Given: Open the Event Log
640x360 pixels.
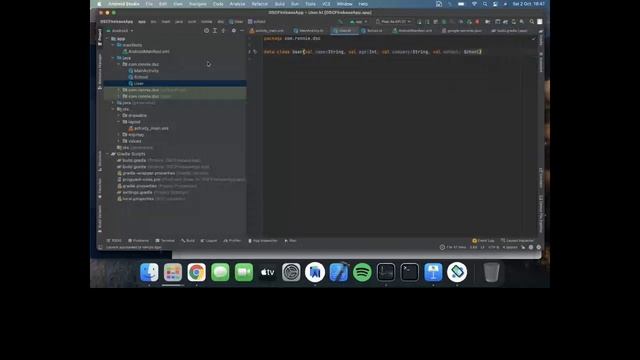Looking at the screenshot, I should coord(483,241).
